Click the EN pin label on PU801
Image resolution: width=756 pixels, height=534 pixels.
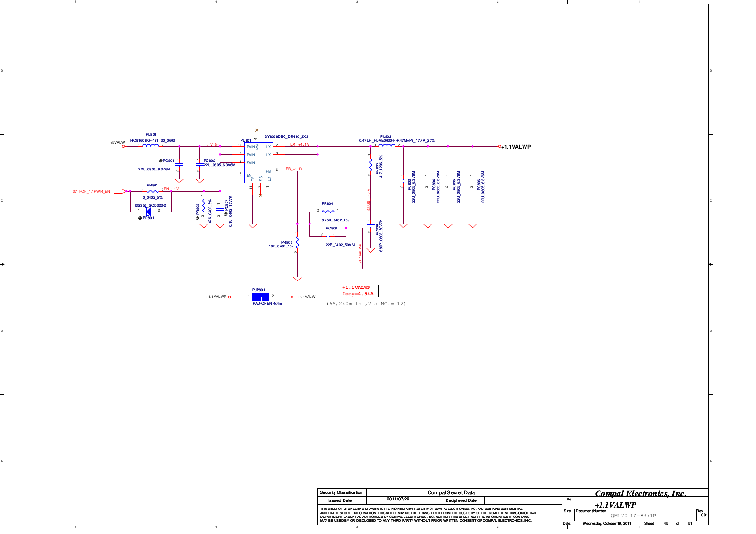pos(249,175)
